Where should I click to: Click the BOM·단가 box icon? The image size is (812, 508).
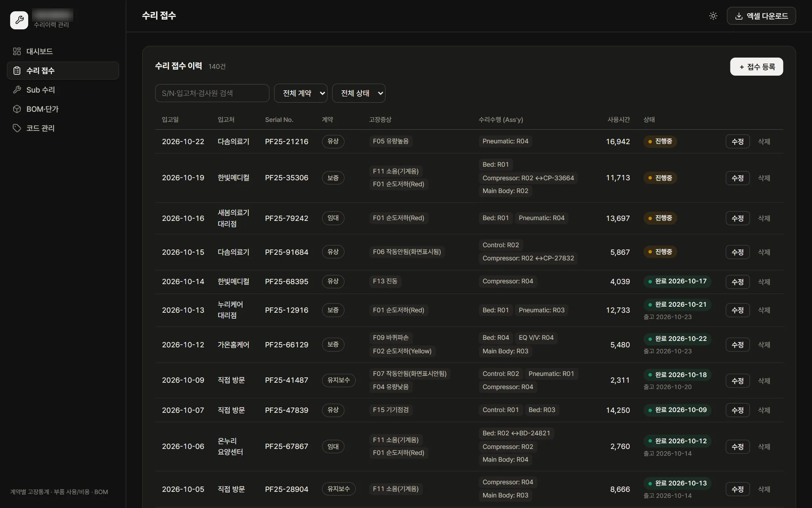coord(17,109)
